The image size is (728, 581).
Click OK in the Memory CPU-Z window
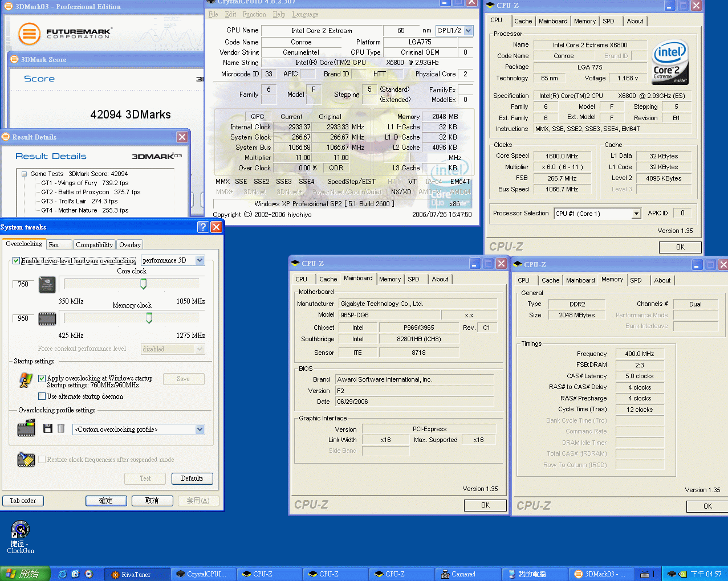tap(707, 506)
